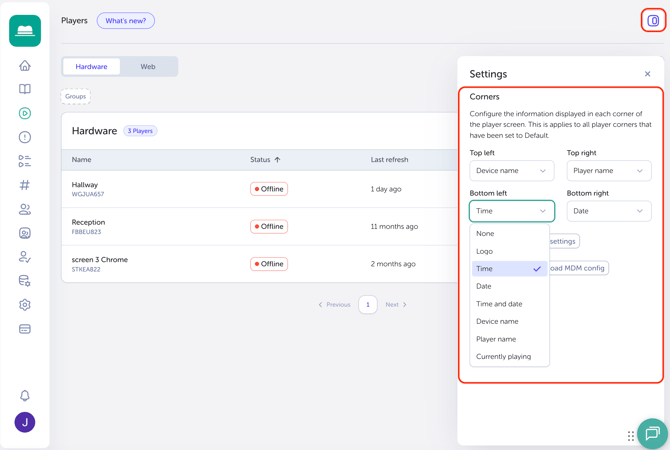
Task: Select page 1 in pagination
Action: [x=368, y=305]
